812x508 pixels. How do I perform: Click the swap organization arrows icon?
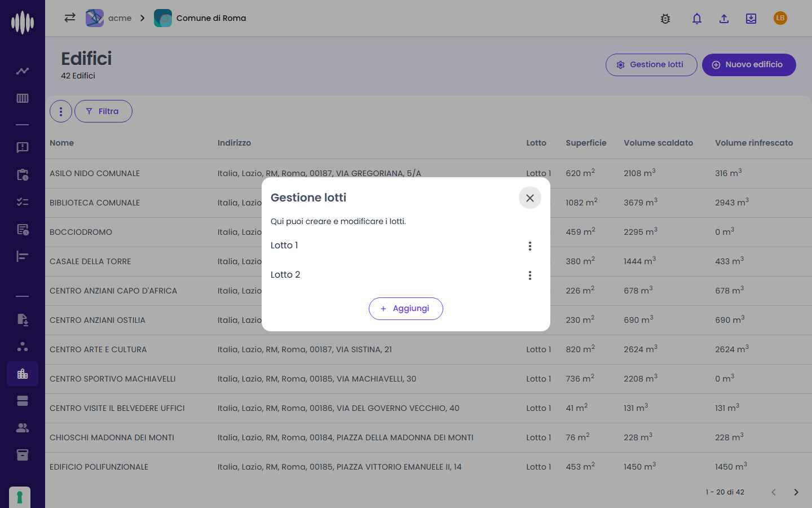pos(70,18)
